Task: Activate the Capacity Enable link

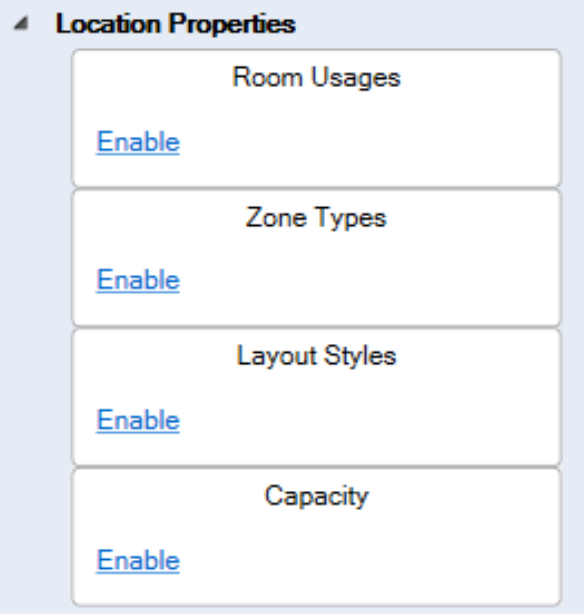Action: point(138,560)
